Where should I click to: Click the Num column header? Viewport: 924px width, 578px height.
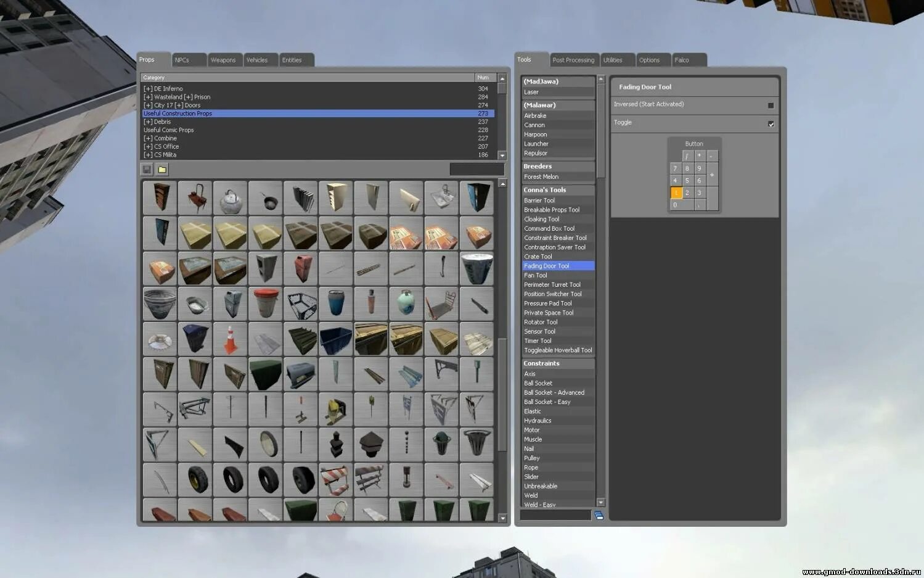[x=484, y=78]
